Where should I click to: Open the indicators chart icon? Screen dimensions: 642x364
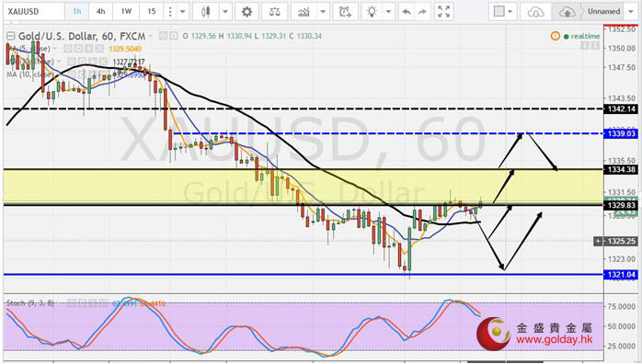pyautogui.click(x=304, y=11)
